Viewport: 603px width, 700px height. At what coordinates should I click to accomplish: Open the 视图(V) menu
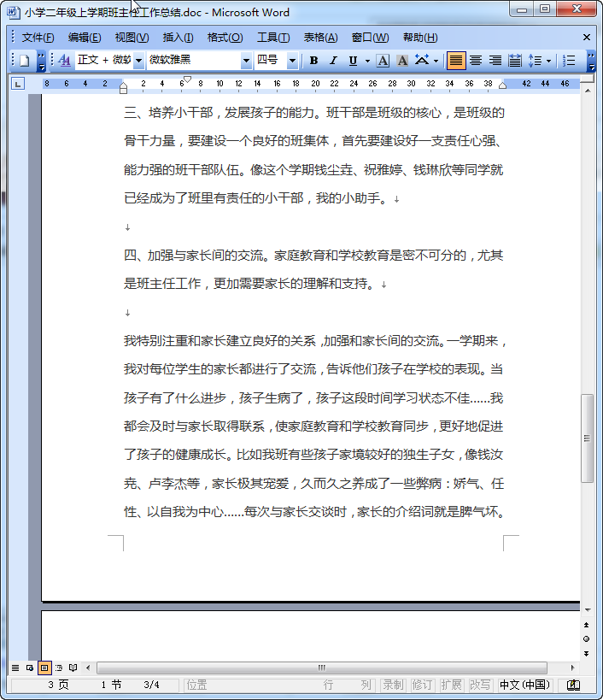(132, 38)
